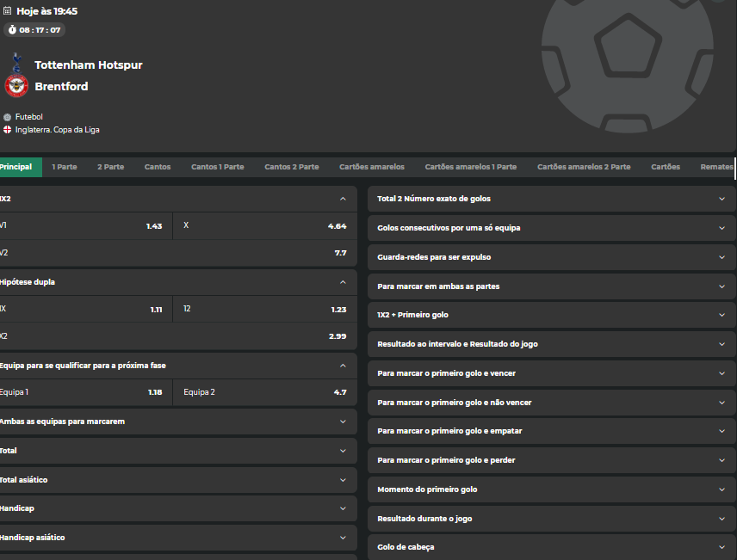Expand Para marcar o primeiro golo e perder
Screen dimensions: 737x560
[x=551, y=460]
